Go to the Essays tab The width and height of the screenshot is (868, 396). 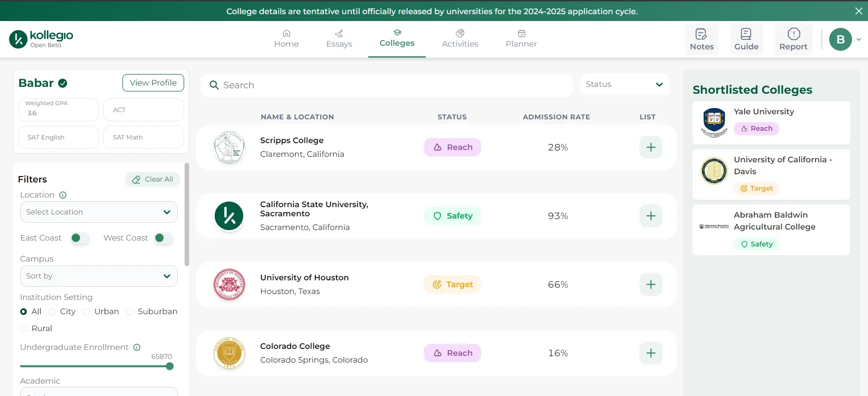pos(339,39)
